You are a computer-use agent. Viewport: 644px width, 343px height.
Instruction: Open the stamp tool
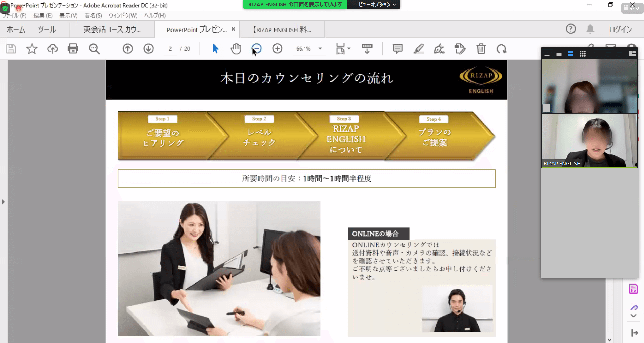click(x=460, y=49)
